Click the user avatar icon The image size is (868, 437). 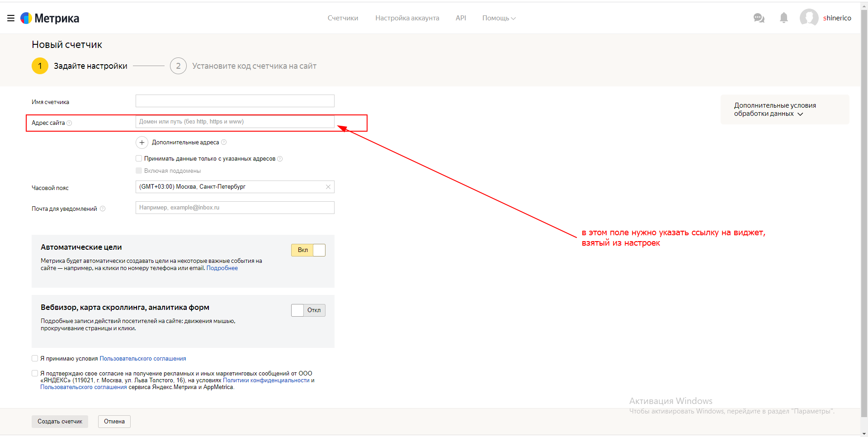(809, 18)
